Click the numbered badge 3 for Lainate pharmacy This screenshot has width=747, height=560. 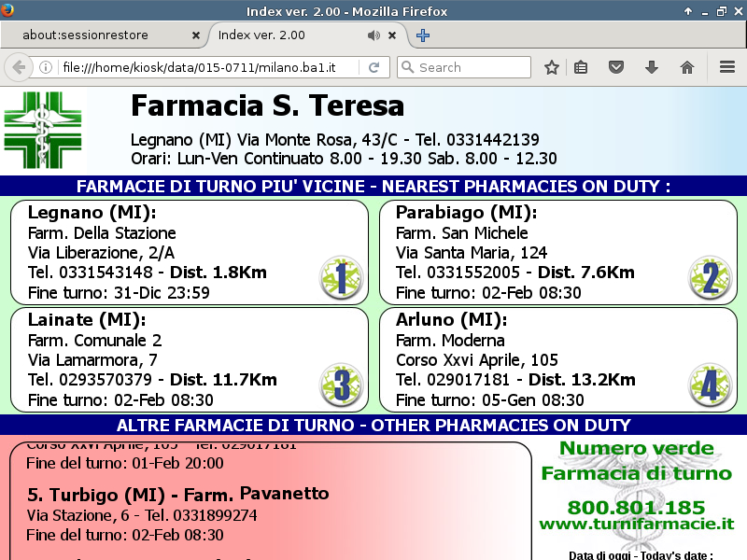pyautogui.click(x=340, y=385)
